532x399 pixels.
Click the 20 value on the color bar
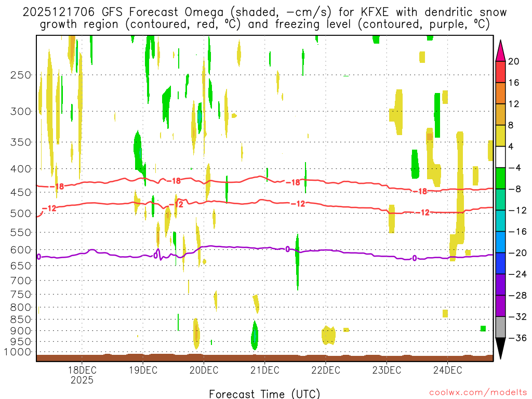(x=514, y=61)
